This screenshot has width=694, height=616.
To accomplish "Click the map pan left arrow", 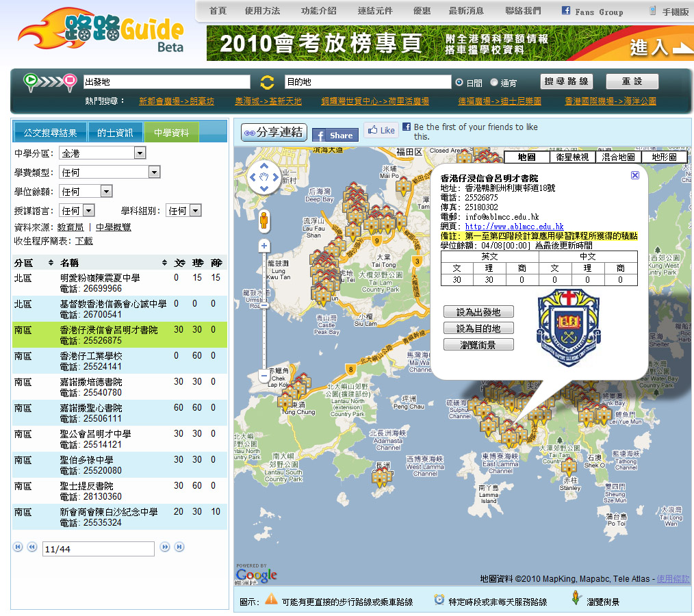I will pos(253,177).
